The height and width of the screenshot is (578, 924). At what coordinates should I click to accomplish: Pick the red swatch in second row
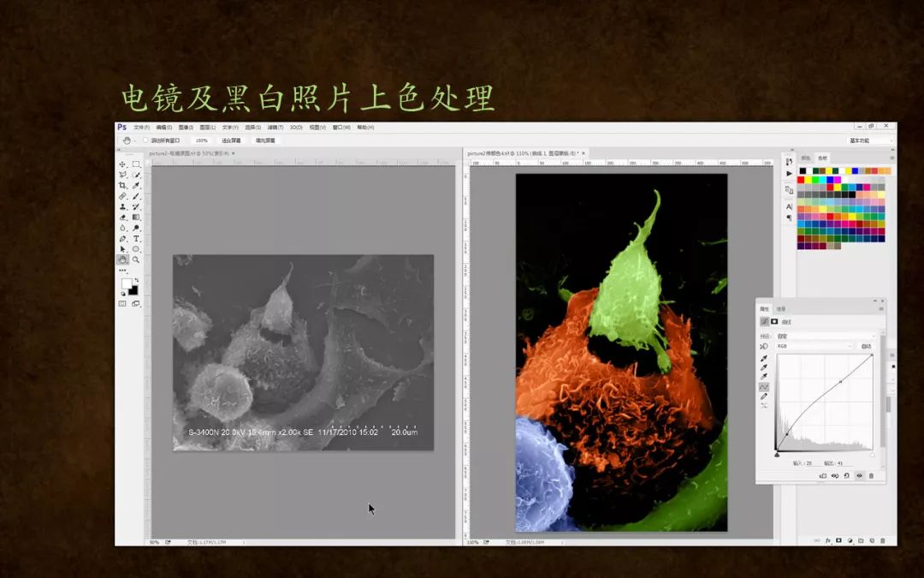point(801,180)
